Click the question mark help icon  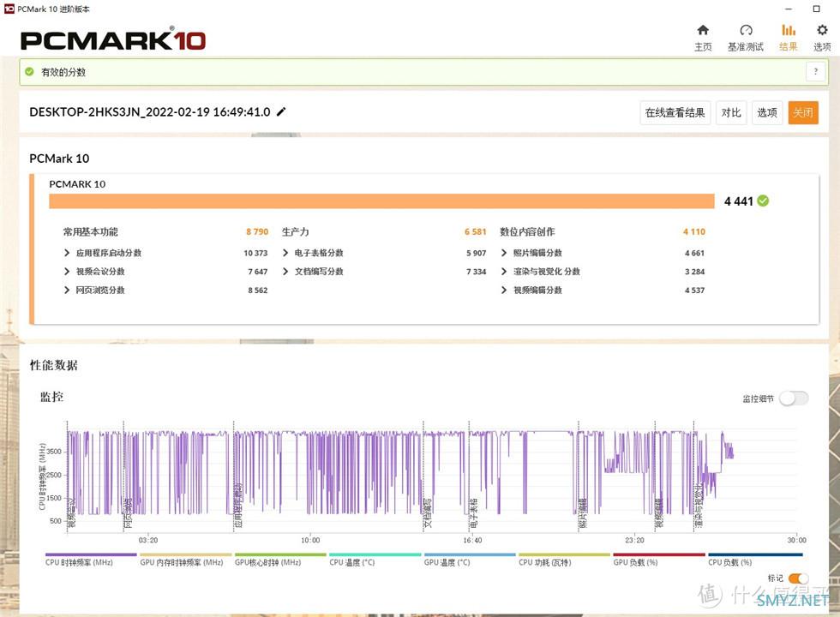click(x=816, y=72)
